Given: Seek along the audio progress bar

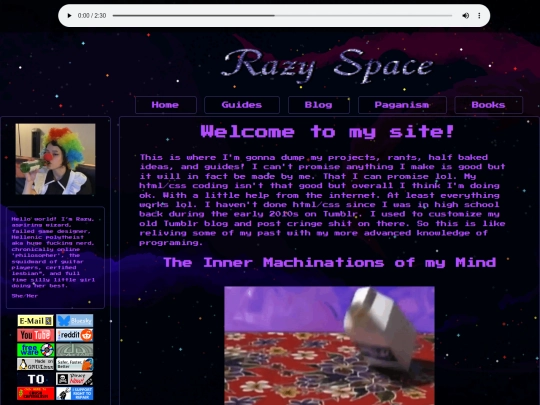Looking at the screenshot, I should click(282, 15).
